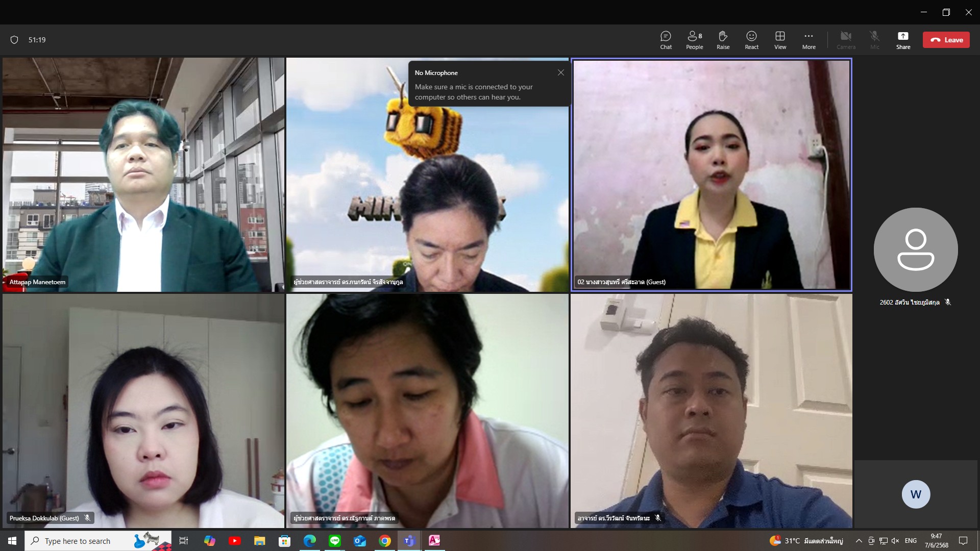Show hidden system tray icons
The image size is (980, 551).
coord(859,541)
